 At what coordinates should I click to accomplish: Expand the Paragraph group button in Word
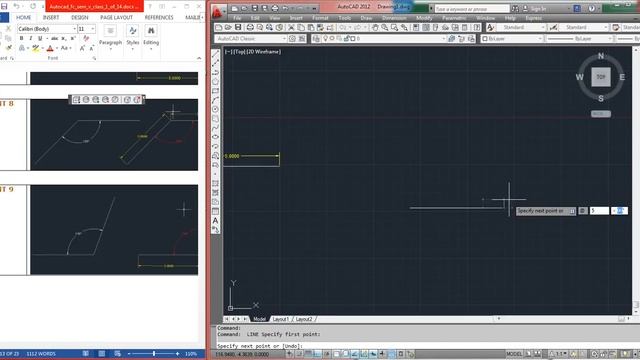[x=110, y=38]
